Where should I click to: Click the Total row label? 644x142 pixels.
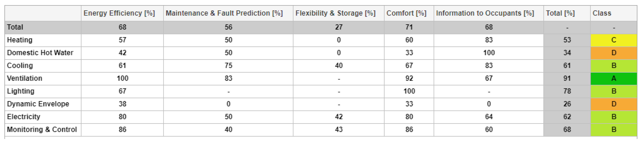point(15,27)
